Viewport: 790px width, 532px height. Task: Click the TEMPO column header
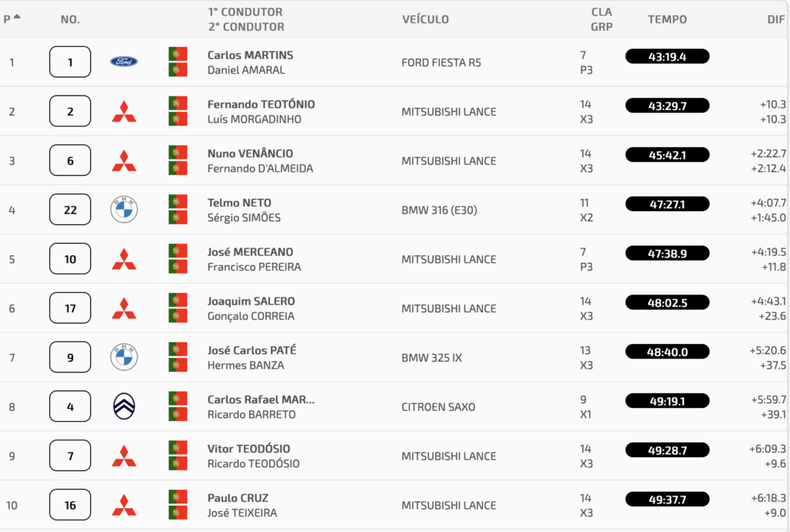tap(667, 19)
